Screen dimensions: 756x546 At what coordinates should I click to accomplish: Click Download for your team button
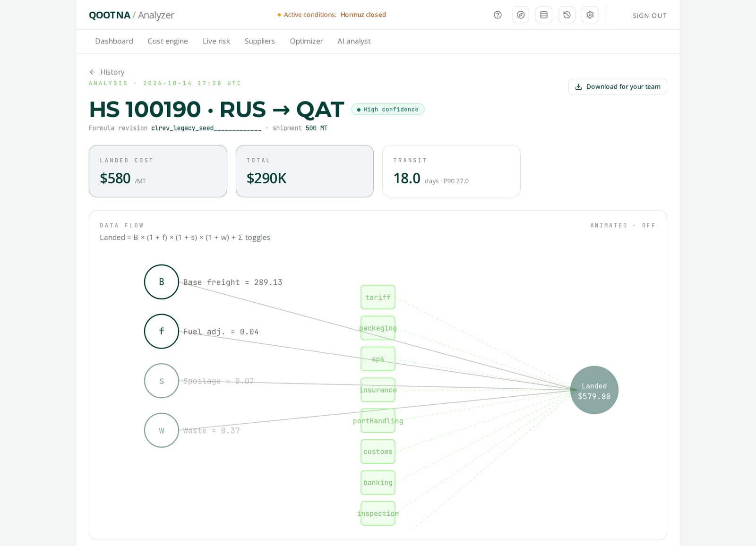(x=618, y=87)
